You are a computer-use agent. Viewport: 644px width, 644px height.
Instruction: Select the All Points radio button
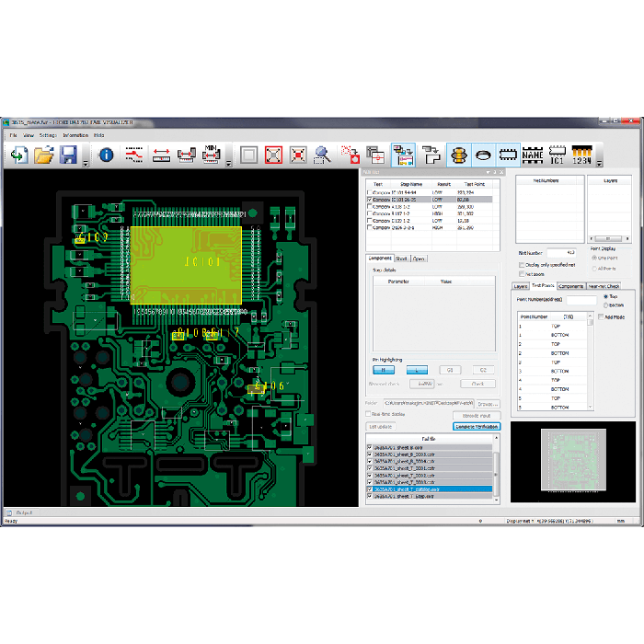[x=594, y=269]
